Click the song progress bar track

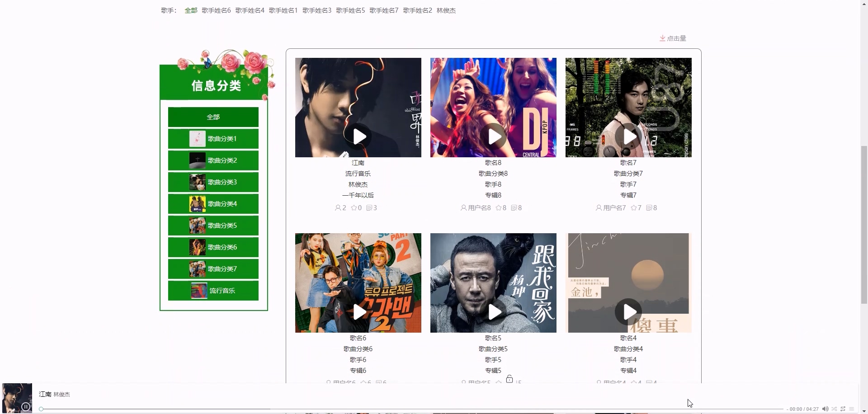(x=411, y=409)
